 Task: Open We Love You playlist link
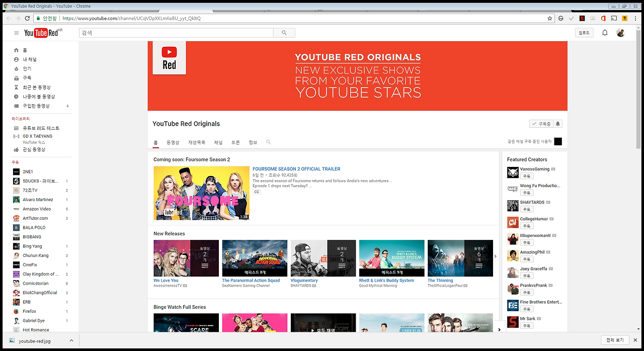point(166,281)
